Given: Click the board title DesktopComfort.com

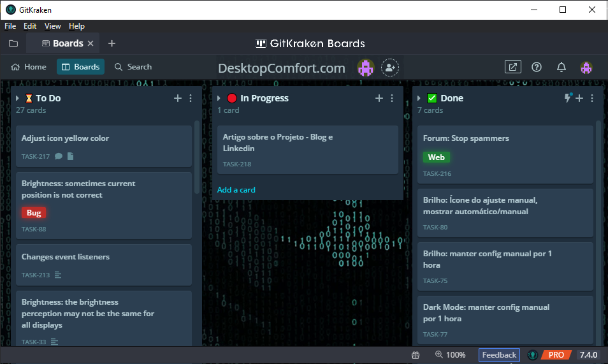Looking at the screenshot, I should tap(282, 68).
